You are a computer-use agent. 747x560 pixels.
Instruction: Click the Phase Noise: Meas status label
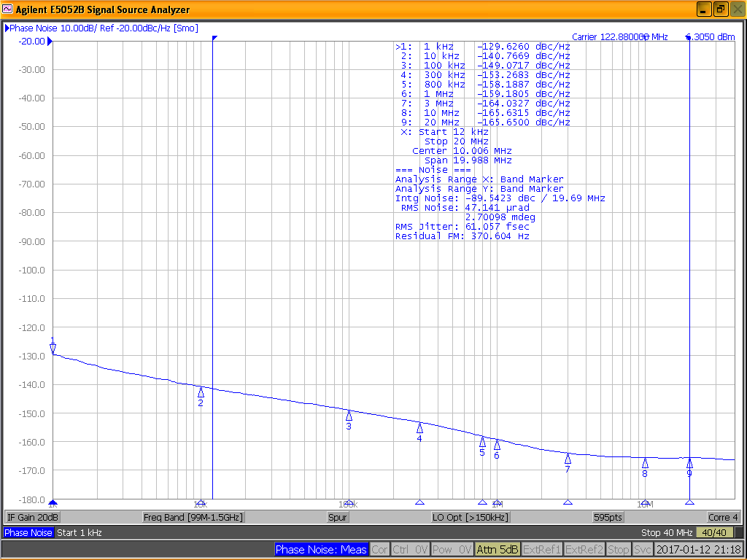point(321,550)
